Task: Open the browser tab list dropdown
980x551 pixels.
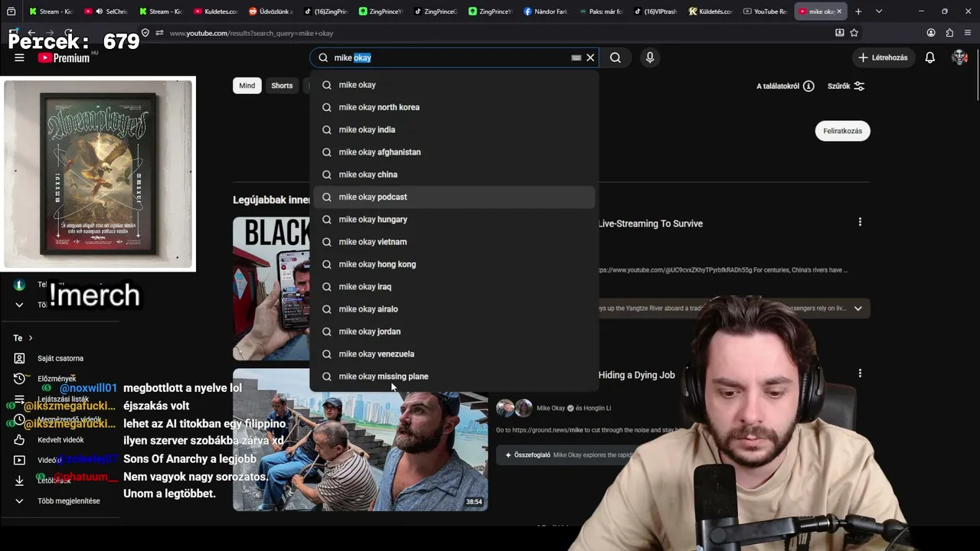Action: pyautogui.click(x=879, y=11)
